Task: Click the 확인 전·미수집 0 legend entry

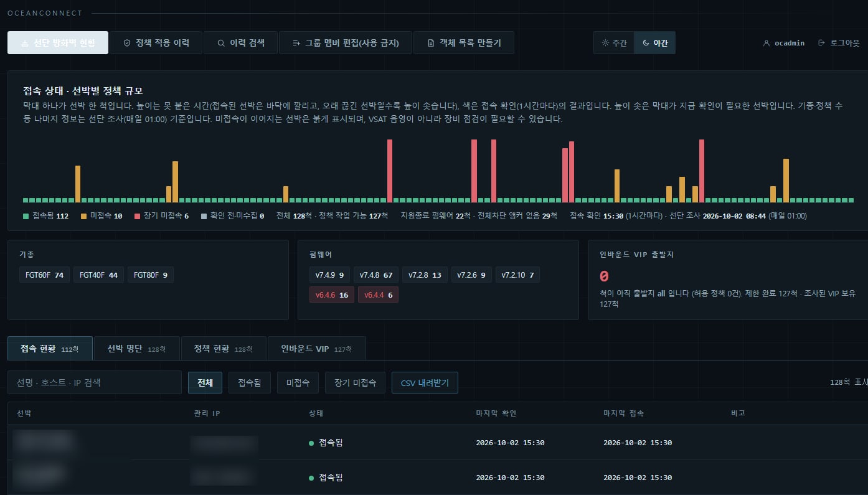Action: (233, 216)
